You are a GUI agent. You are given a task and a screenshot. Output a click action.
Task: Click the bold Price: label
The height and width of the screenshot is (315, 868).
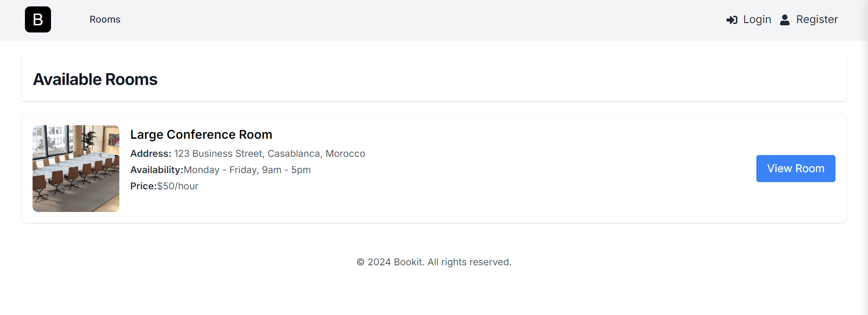[x=143, y=186]
